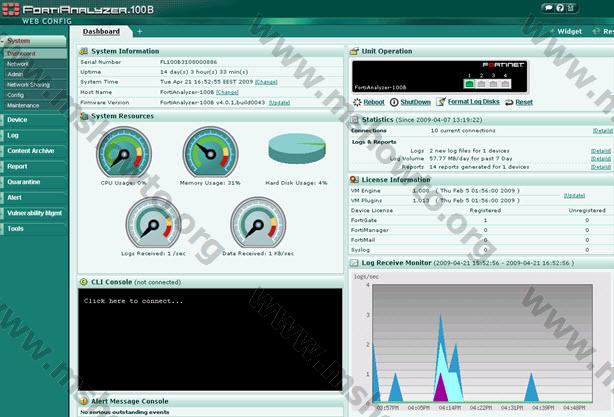Click the Log Receive Monitor graph
Screen dimensions: 614x417
tap(482, 343)
